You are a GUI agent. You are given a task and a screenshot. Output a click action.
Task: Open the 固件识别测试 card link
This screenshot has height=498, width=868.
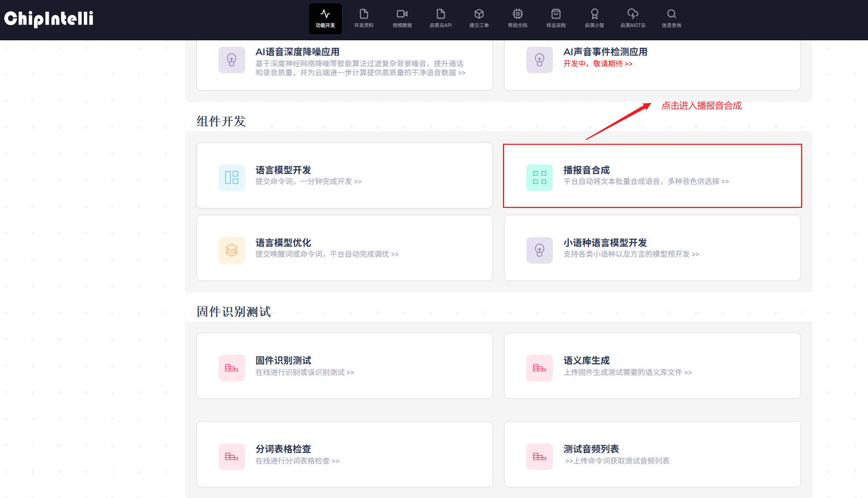(x=283, y=361)
